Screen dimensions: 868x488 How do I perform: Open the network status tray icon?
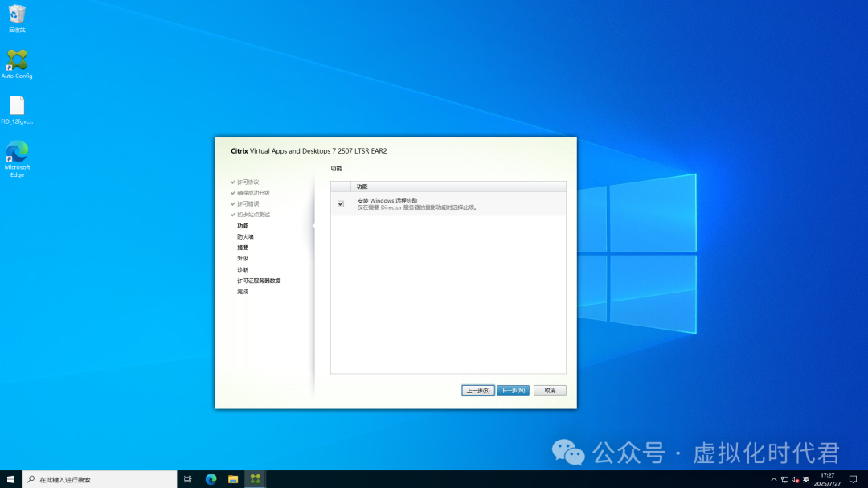[x=784, y=480]
